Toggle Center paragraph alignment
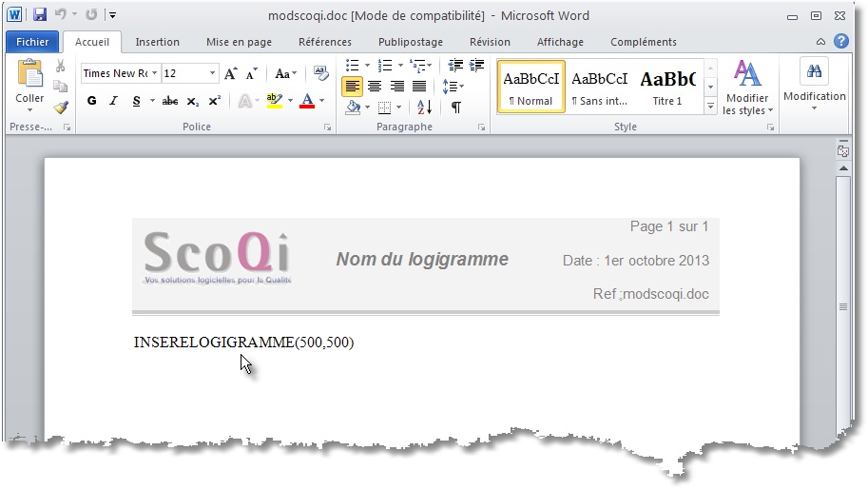The height and width of the screenshot is (490, 868). 375,87
